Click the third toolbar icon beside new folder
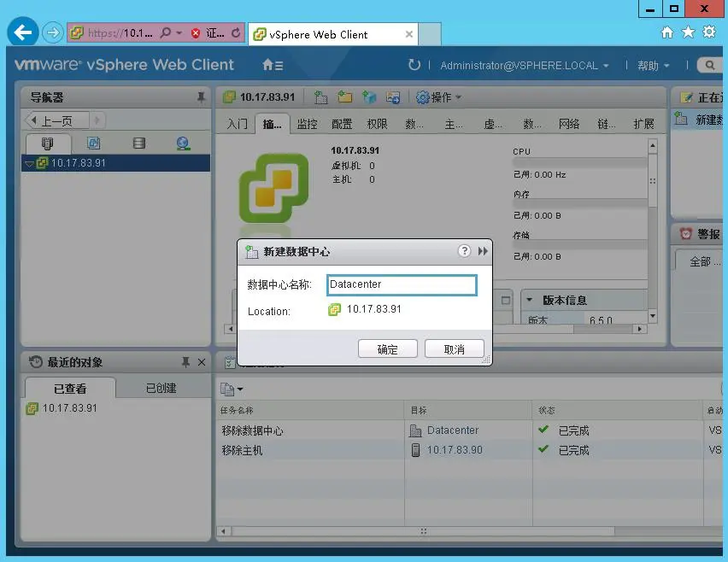Image resolution: width=728 pixels, height=562 pixels. (369, 97)
